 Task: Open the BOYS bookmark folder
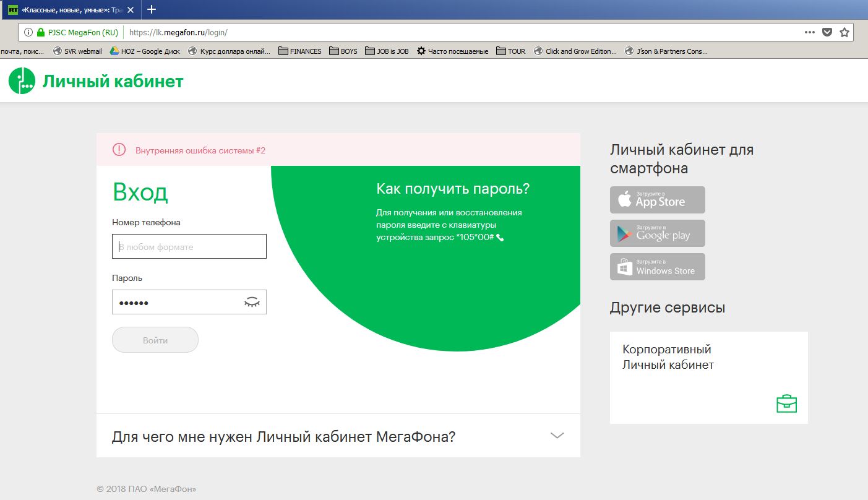point(343,51)
